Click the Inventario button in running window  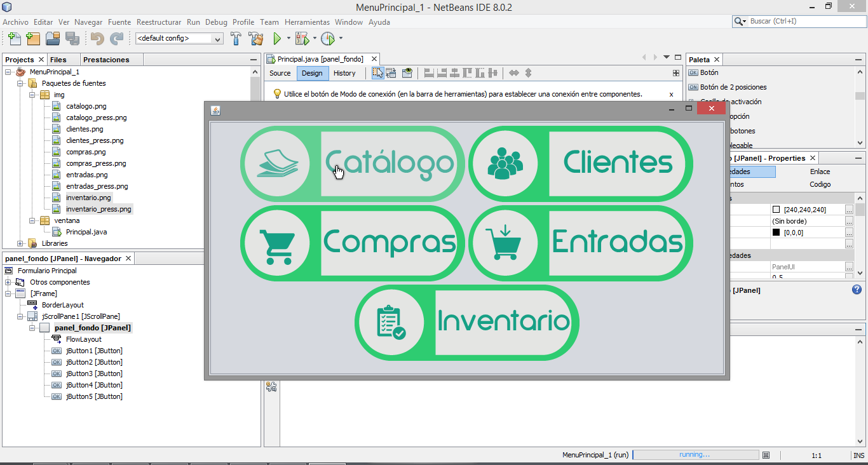point(466,322)
